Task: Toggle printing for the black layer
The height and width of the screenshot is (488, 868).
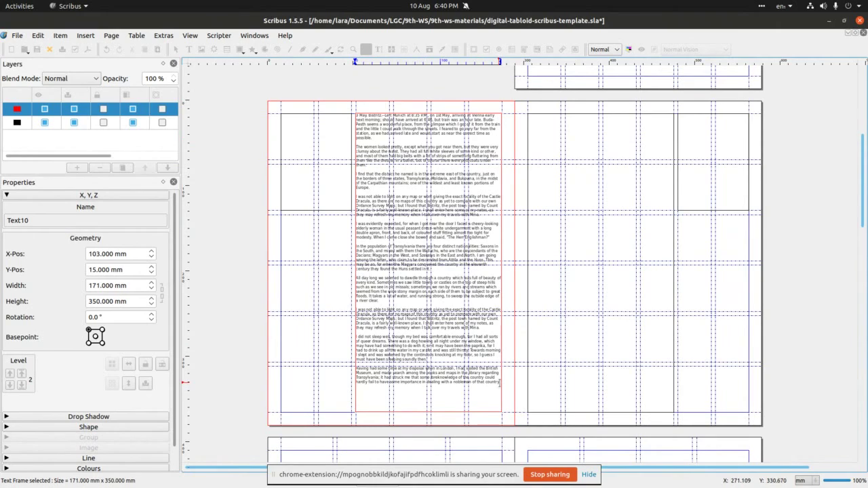Action: (74, 123)
